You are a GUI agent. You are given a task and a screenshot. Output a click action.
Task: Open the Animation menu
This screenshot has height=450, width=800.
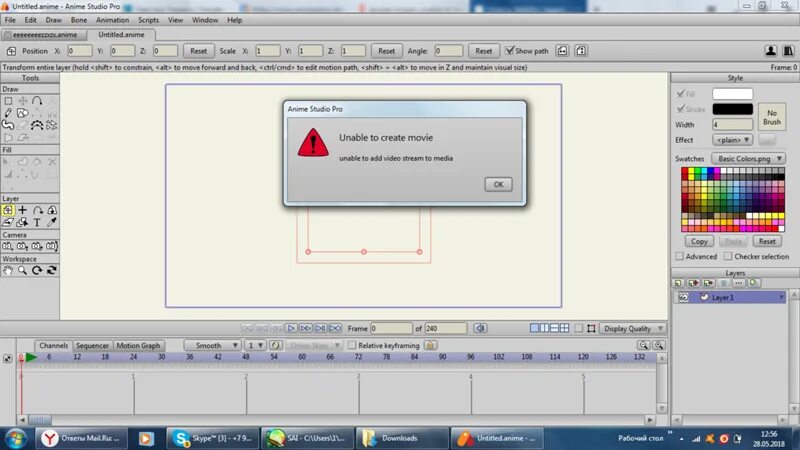click(112, 20)
